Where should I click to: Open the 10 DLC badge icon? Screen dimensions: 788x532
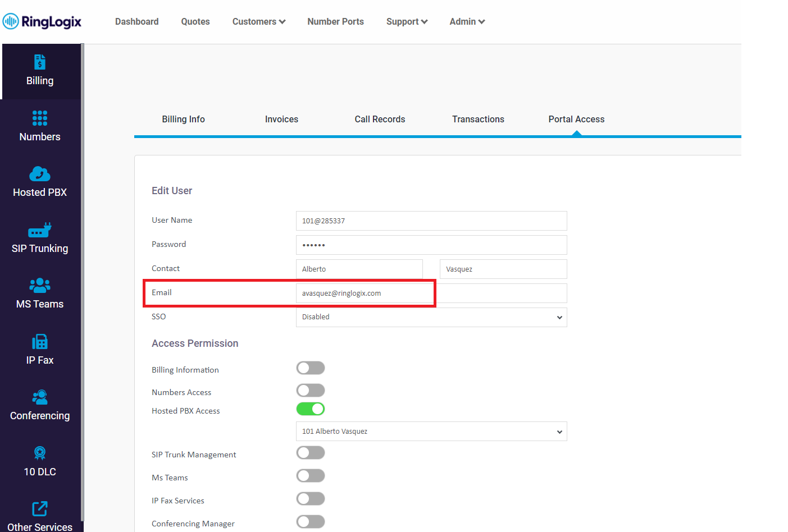(40, 453)
